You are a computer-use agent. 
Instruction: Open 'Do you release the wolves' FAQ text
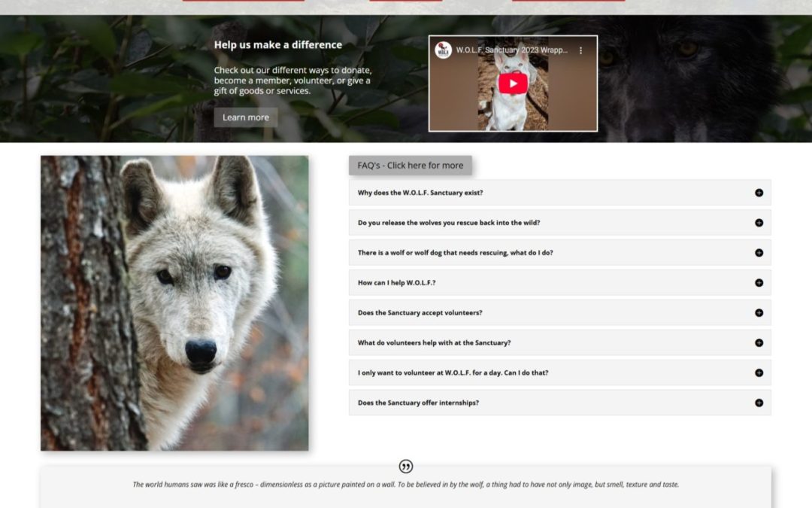click(449, 223)
